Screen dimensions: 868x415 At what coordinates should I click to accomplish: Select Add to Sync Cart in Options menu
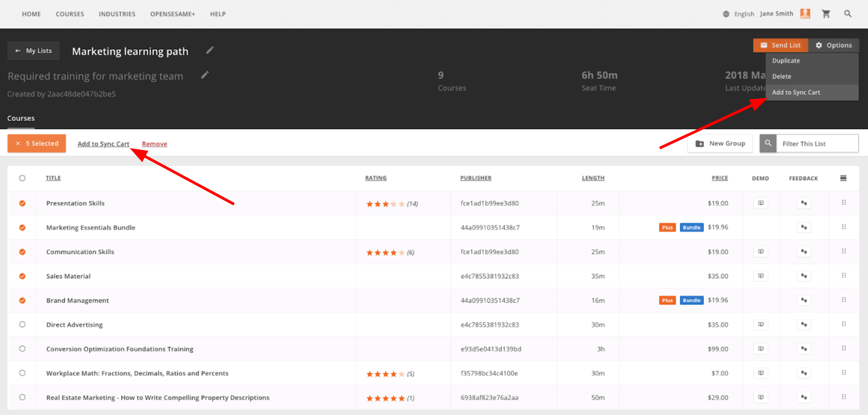click(796, 92)
